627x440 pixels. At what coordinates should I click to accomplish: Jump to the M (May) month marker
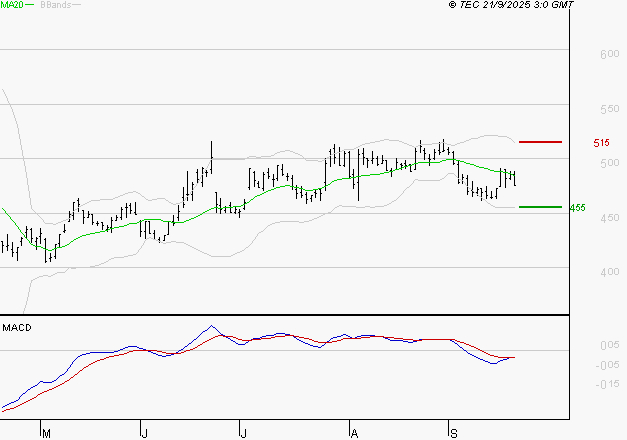(45, 433)
